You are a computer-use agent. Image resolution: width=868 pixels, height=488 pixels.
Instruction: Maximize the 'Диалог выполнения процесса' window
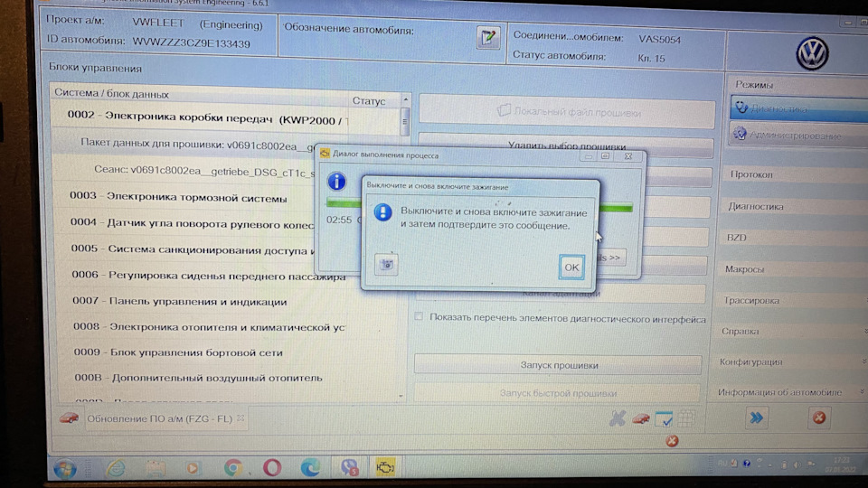pos(605,156)
